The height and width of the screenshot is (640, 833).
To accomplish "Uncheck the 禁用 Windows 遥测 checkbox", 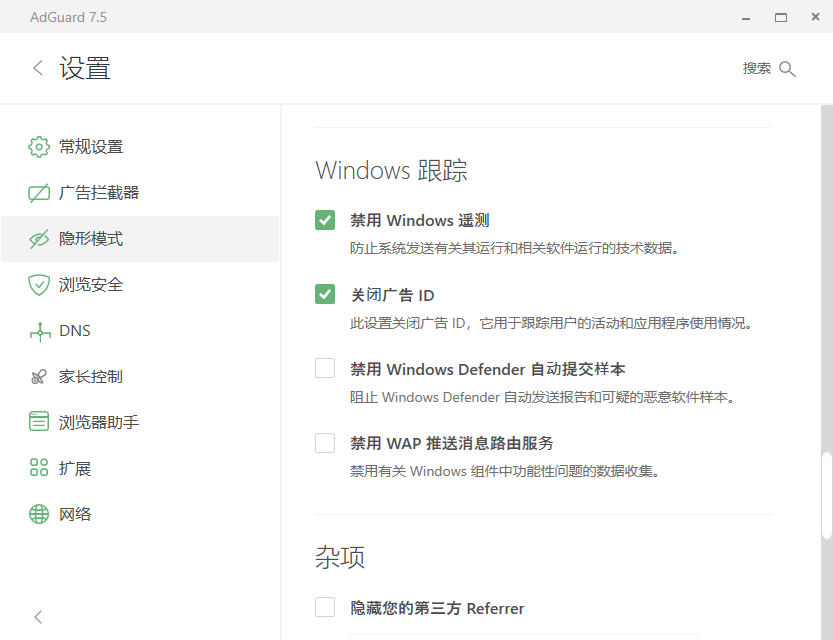I will [x=325, y=220].
